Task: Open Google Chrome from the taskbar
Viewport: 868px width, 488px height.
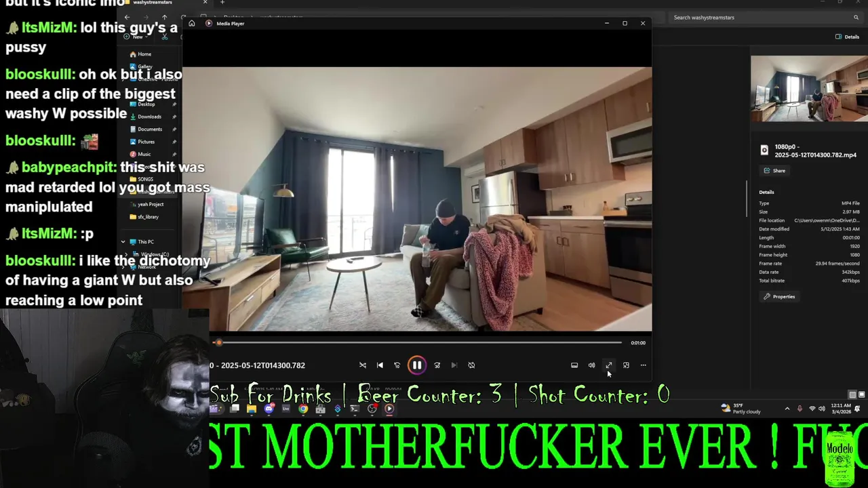Action: pyautogui.click(x=303, y=409)
